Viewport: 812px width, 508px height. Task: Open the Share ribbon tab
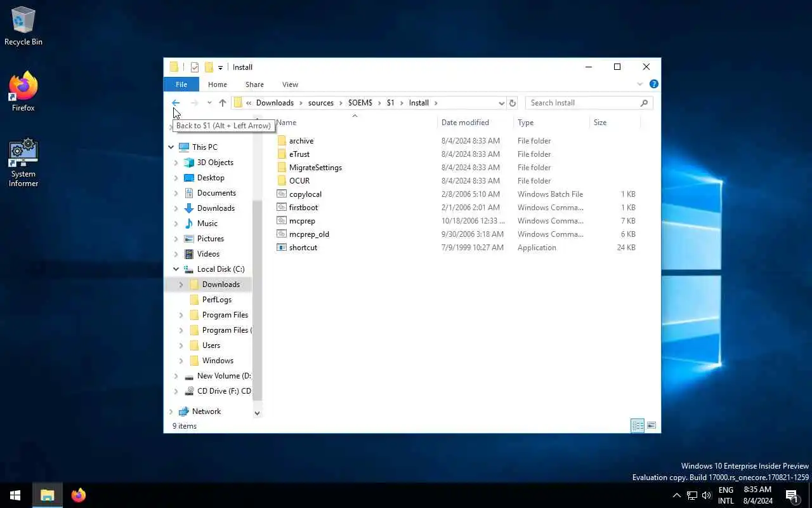254,84
